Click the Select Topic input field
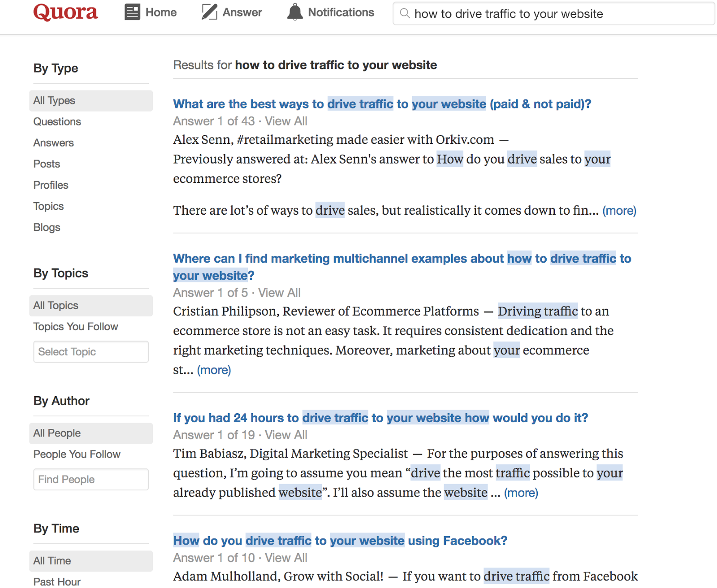This screenshot has width=717, height=588. coord(91,352)
